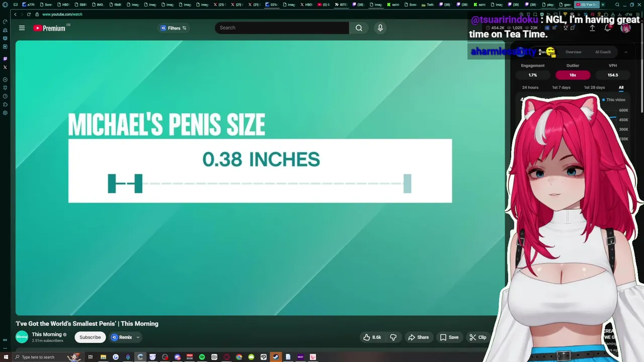Save the video to a playlist
The image size is (644, 362).
[449, 337]
